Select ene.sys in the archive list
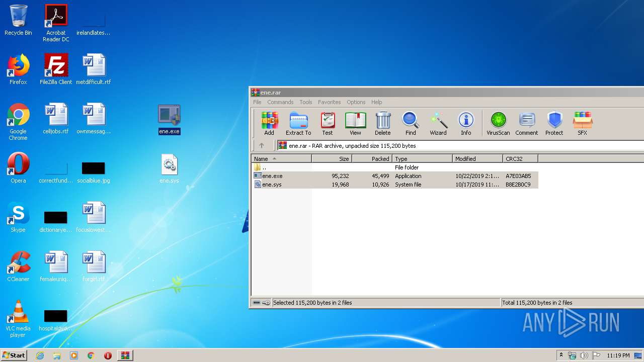This screenshot has height=362, width=644. click(395, 185)
